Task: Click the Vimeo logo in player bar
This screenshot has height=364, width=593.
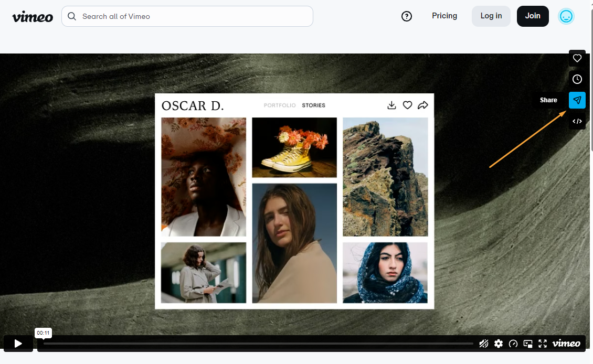Action: click(x=566, y=343)
